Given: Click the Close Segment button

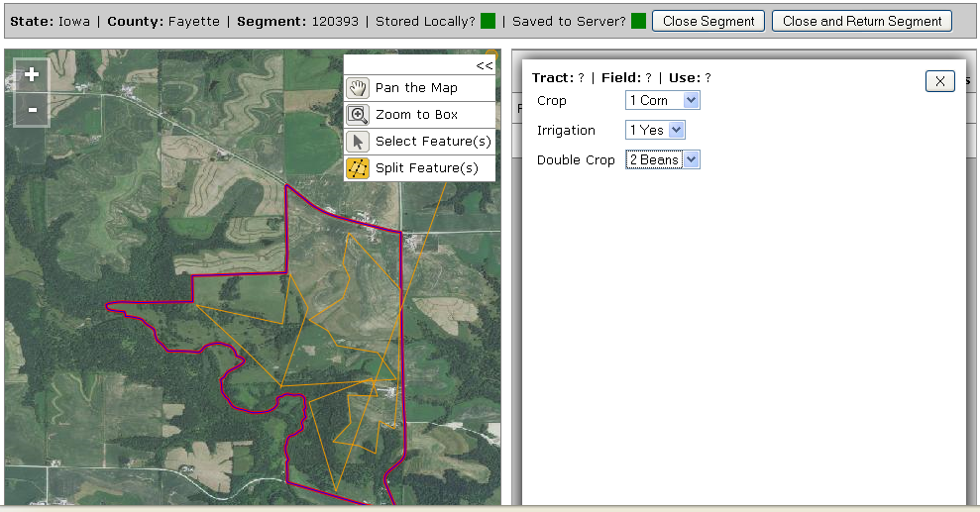Looking at the screenshot, I should pos(708,21).
